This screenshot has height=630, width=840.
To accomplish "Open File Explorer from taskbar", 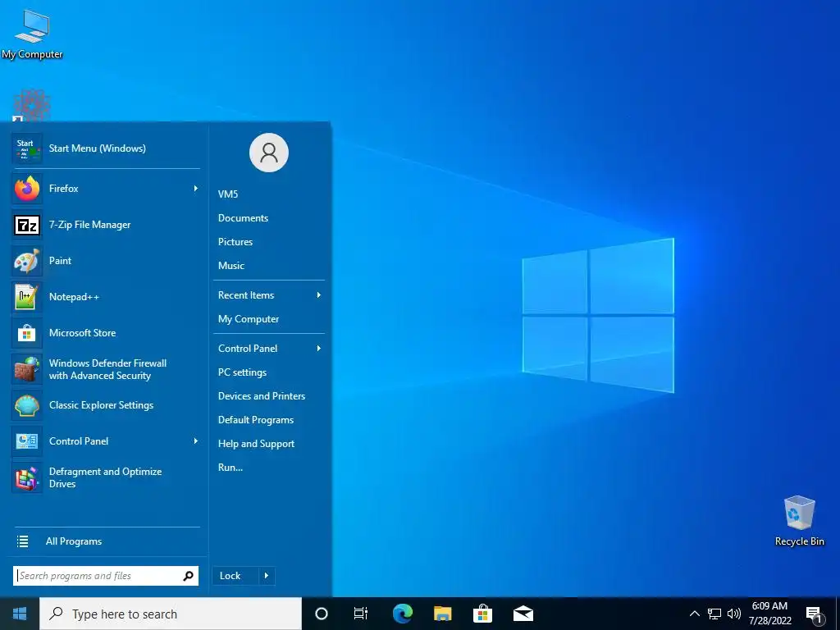I will [442, 614].
